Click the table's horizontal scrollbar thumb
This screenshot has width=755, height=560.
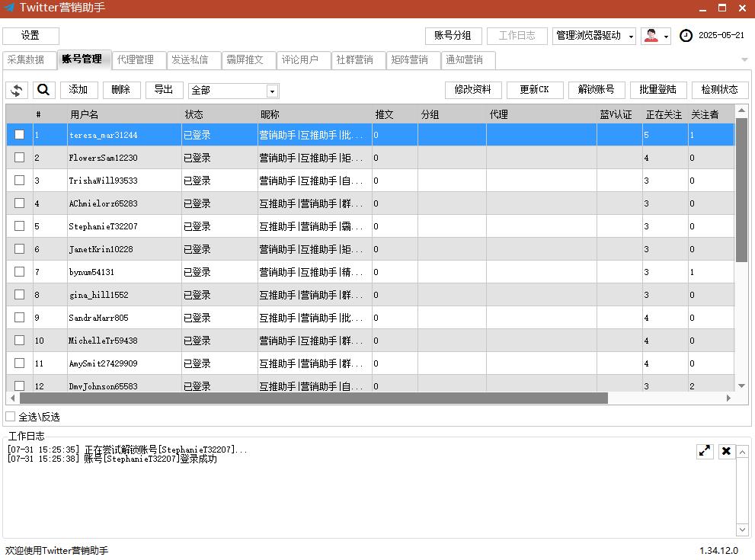pyautogui.click(x=312, y=398)
